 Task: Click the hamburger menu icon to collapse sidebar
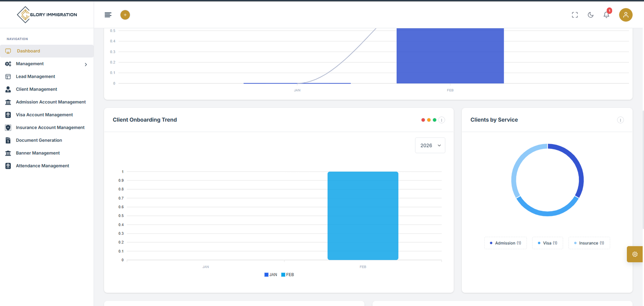point(108,15)
